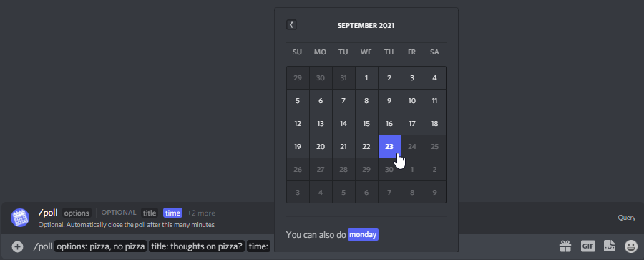Click the poll bot avatar icon

[20, 218]
